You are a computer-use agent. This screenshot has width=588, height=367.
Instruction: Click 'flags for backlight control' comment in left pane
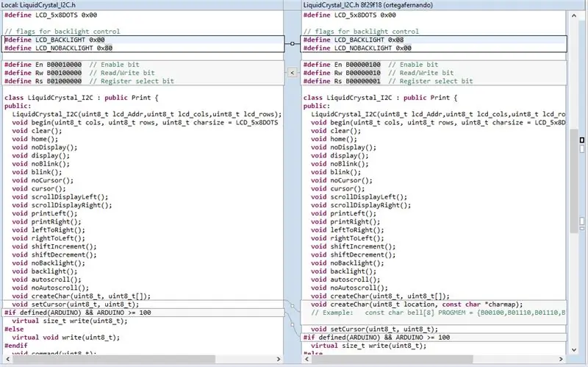coord(62,32)
